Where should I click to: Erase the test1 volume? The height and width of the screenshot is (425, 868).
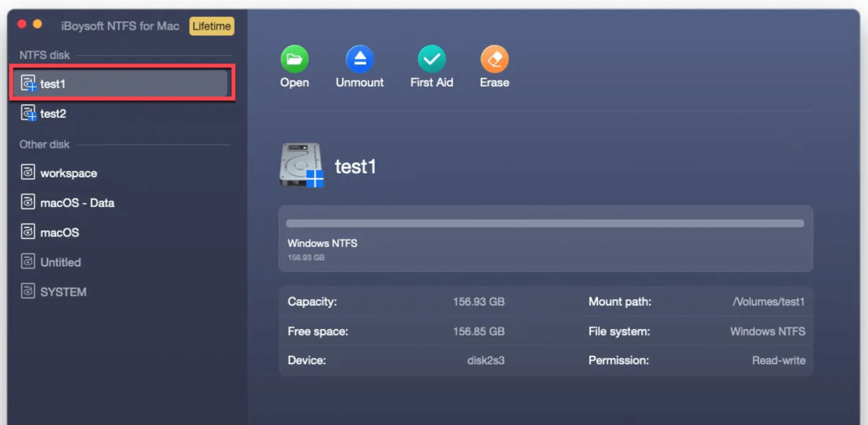click(x=494, y=67)
